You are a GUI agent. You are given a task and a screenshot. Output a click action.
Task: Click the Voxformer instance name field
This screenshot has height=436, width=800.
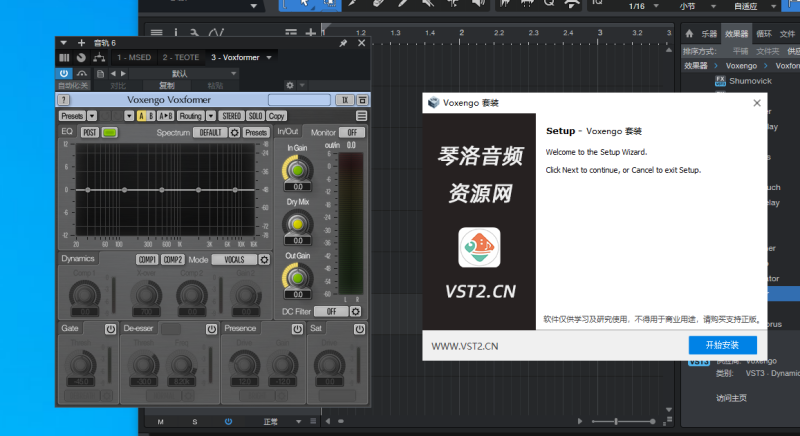299,100
